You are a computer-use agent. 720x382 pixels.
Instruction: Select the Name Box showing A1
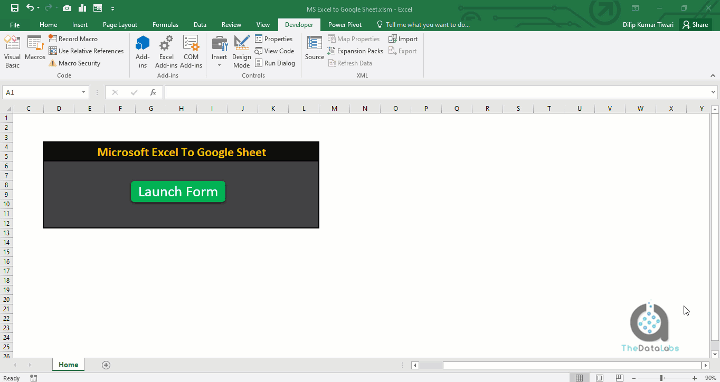click(41, 92)
